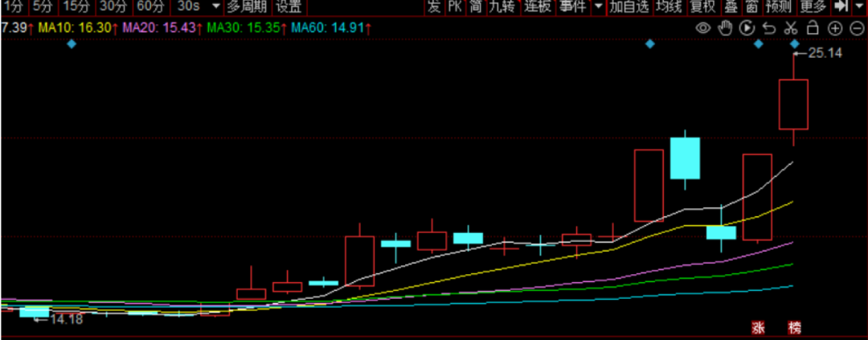Zoom out with the minus icon
Image resolution: width=868 pixels, height=340 pixels.
(857, 28)
